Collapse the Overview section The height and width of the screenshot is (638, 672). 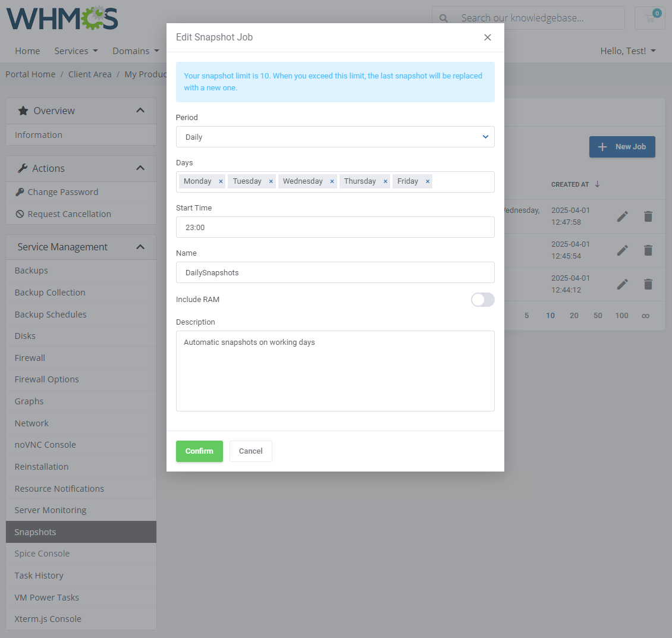pyautogui.click(x=140, y=110)
